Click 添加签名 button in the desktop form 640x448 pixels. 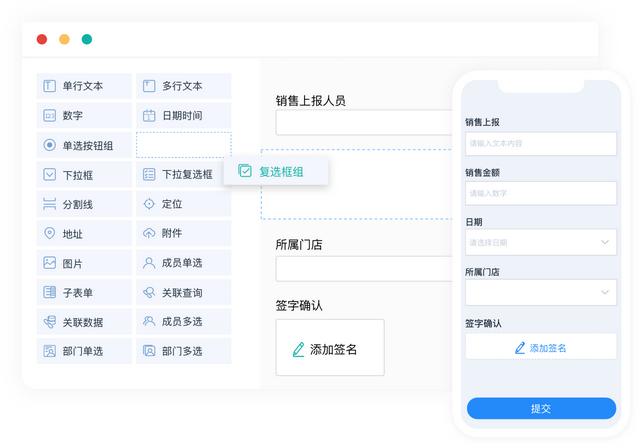[329, 349]
